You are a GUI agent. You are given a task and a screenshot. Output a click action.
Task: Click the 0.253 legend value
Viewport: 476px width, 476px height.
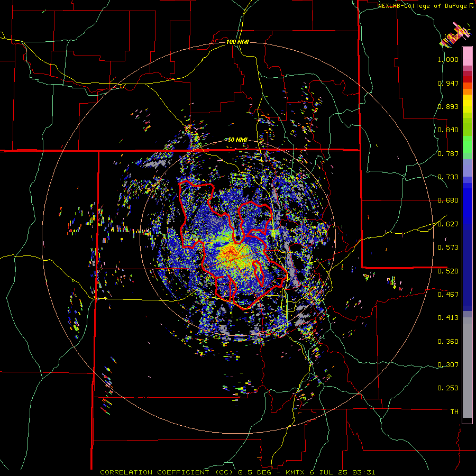tap(448, 388)
